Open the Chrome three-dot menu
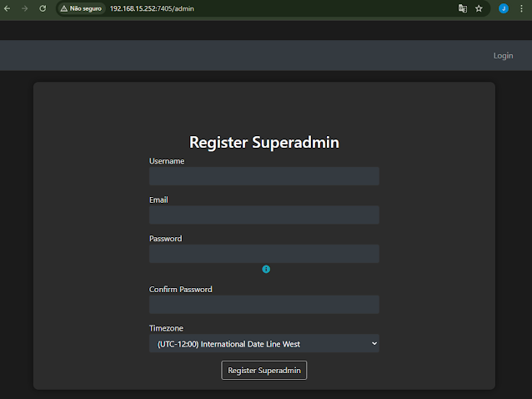This screenshot has width=532, height=399. [522, 8]
